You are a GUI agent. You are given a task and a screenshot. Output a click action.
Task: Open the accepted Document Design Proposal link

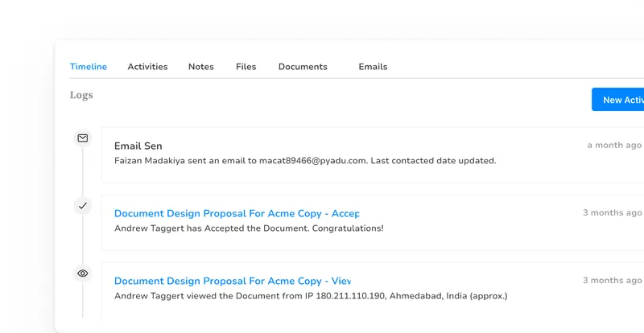236,214
